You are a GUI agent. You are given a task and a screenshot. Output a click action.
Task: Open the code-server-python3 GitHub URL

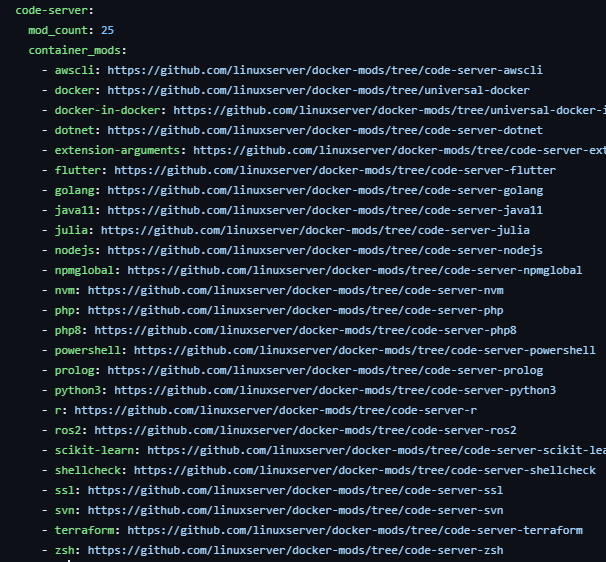click(335, 391)
